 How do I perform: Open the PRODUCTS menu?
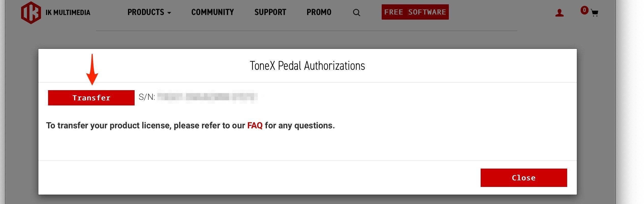146,12
